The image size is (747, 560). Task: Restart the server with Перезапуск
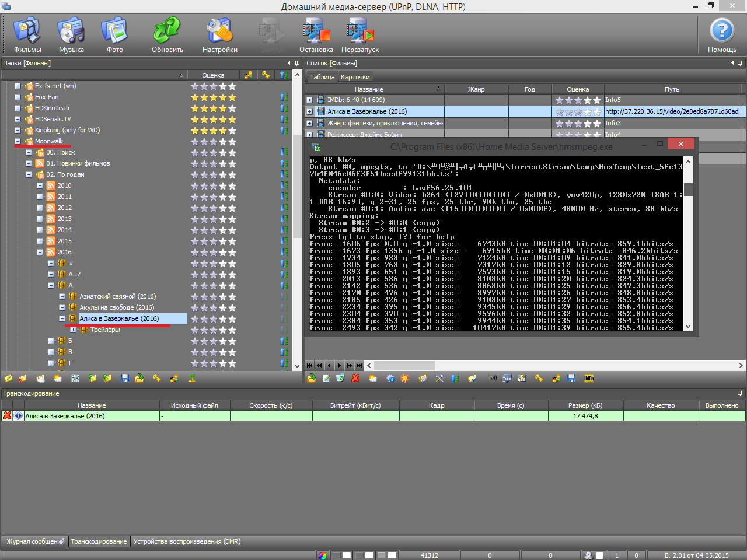(359, 36)
